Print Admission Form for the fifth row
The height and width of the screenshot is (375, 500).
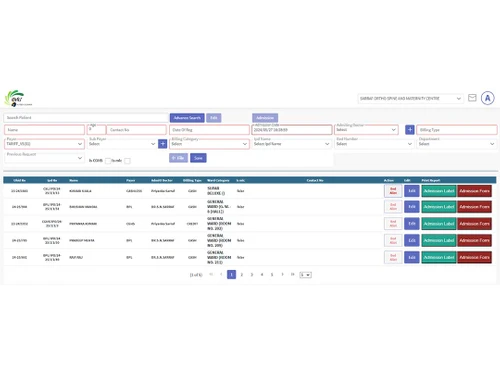(x=474, y=257)
